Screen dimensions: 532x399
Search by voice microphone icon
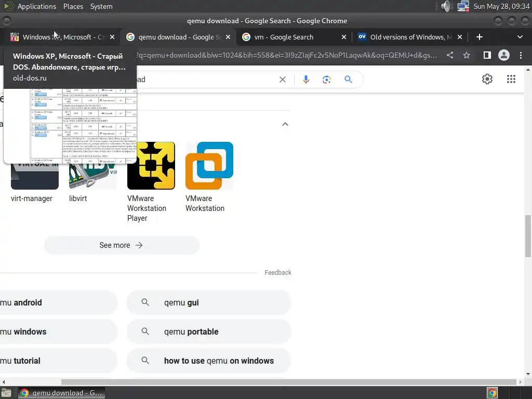click(305, 79)
